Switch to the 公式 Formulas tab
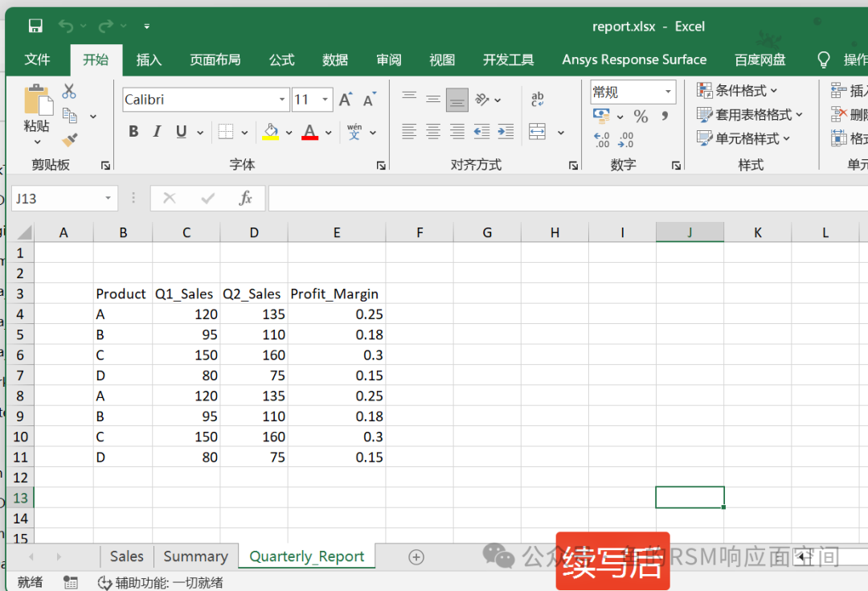The height and width of the screenshot is (591, 868). pos(282,60)
